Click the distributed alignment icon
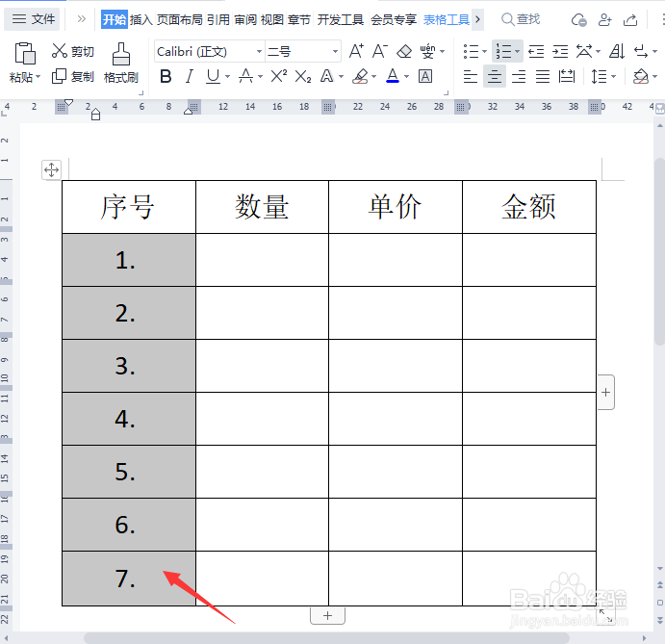Image resolution: width=665 pixels, height=644 pixels. pos(567,76)
